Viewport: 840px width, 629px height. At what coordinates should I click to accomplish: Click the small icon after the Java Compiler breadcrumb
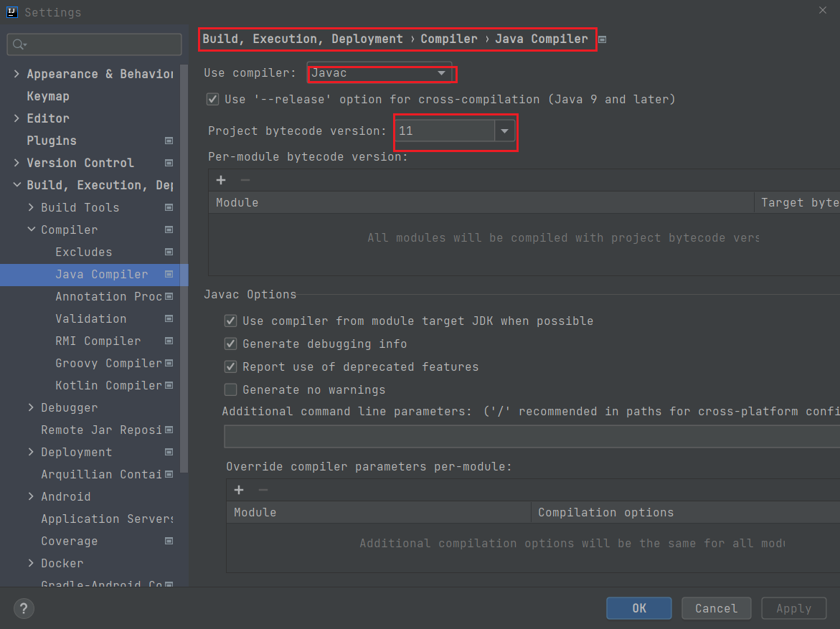602,39
